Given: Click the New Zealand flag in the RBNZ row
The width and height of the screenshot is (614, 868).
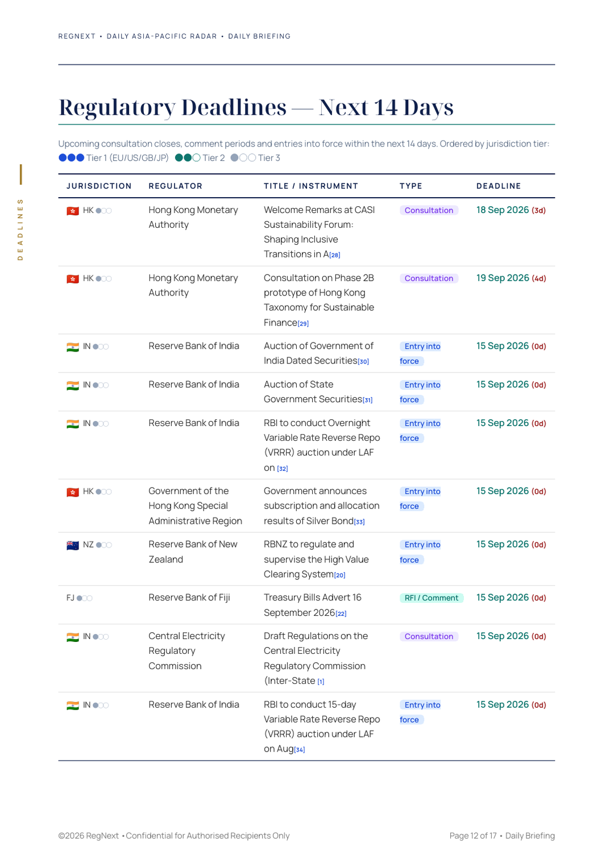Looking at the screenshot, I should 73,545.
